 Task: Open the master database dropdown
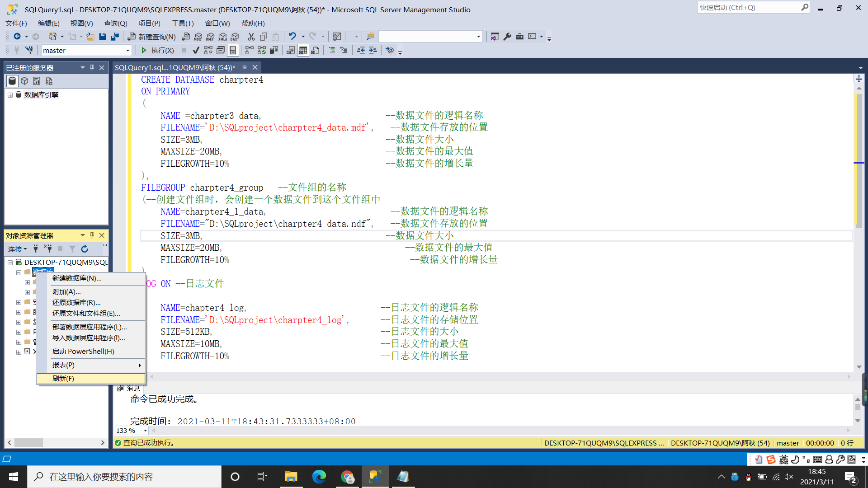tap(128, 50)
